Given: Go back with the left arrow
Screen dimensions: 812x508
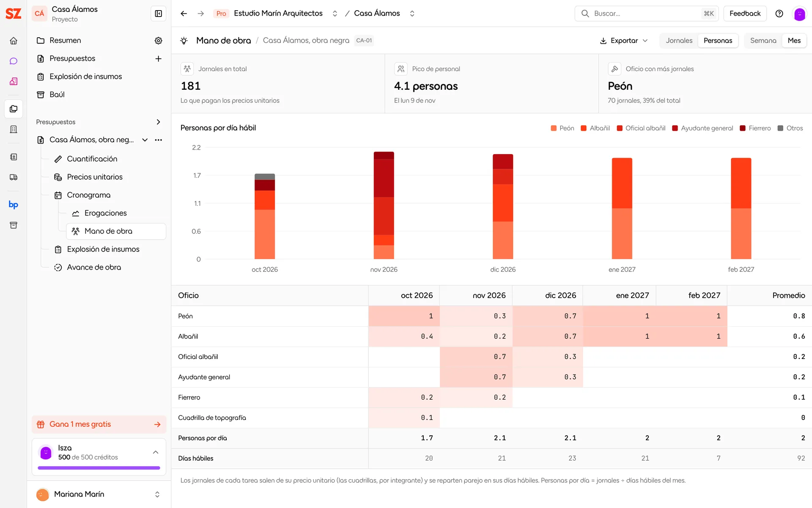Looking at the screenshot, I should (184, 14).
